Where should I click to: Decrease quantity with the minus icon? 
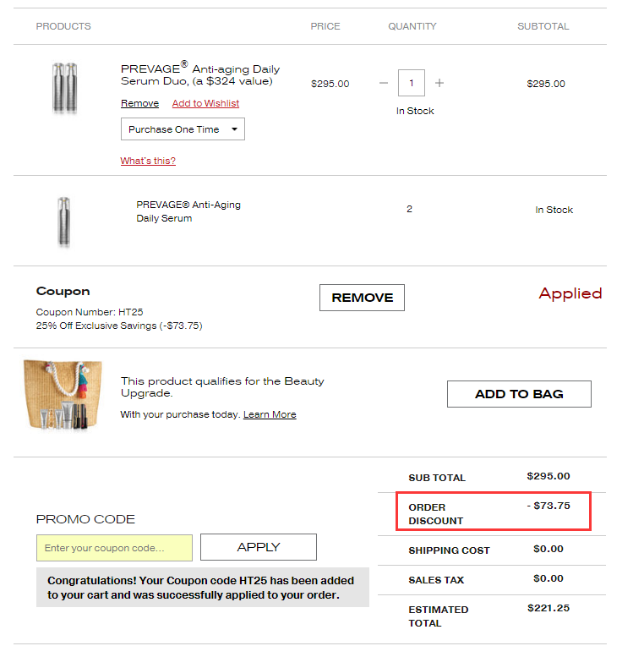384,83
